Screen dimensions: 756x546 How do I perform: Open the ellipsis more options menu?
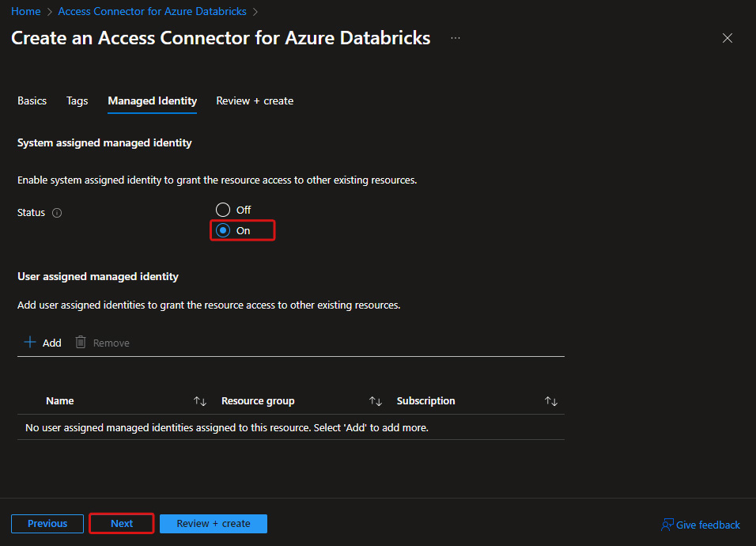(x=455, y=38)
